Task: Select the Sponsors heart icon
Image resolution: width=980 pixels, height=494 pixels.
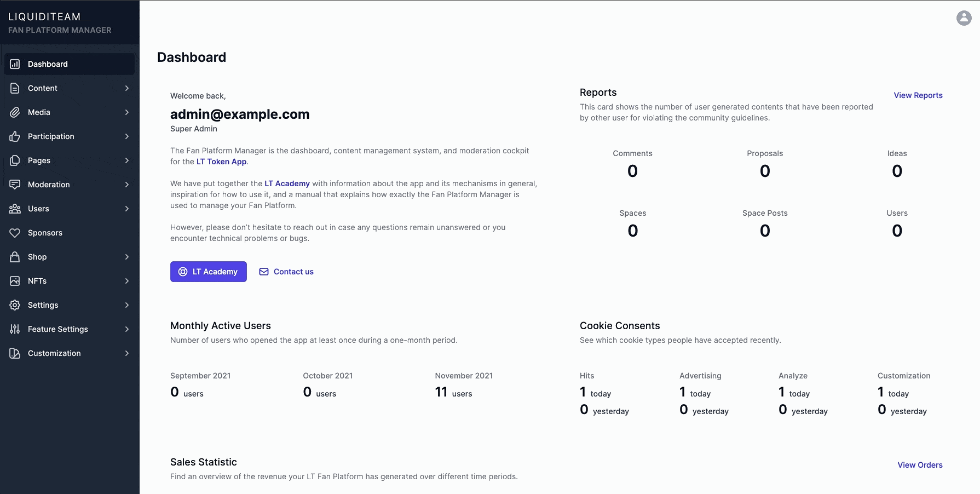Action: (15, 233)
